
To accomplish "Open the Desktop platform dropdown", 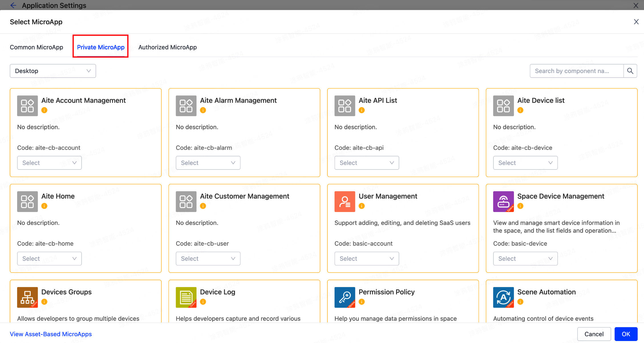I will coord(53,71).
